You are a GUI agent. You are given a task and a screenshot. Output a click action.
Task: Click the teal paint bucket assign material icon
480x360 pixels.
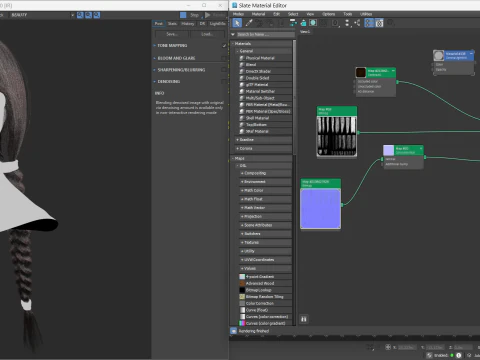[x=303, y=23]
